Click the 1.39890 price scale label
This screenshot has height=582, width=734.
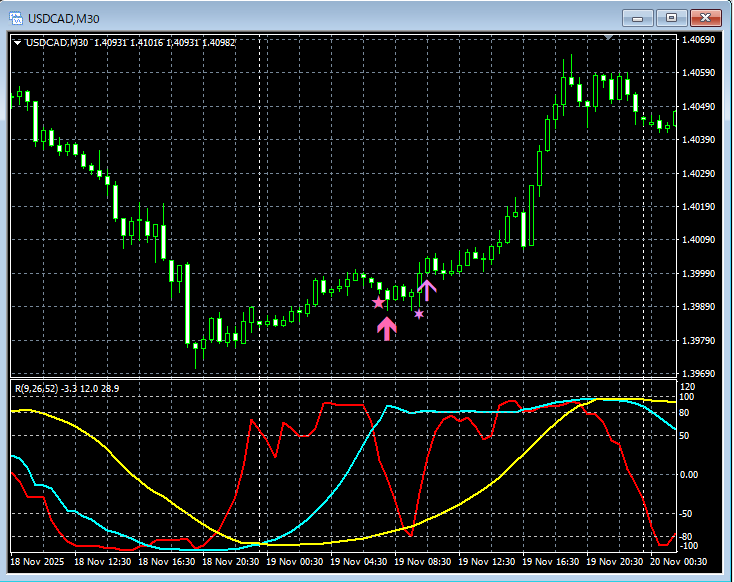(698, 307)
